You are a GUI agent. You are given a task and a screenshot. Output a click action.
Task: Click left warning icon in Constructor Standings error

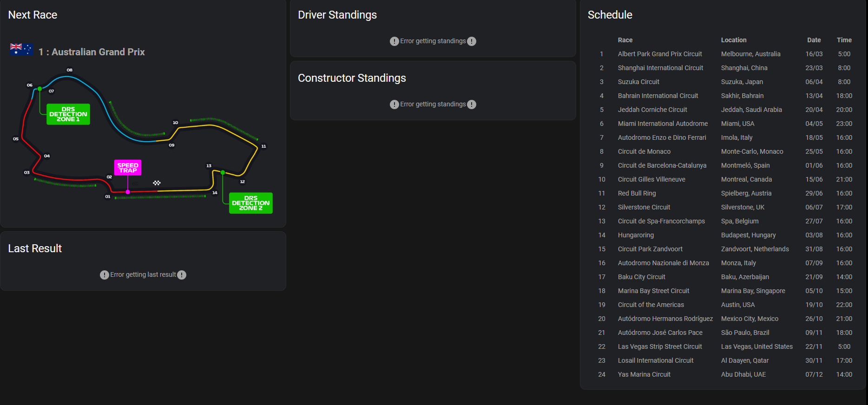[395, 105]
